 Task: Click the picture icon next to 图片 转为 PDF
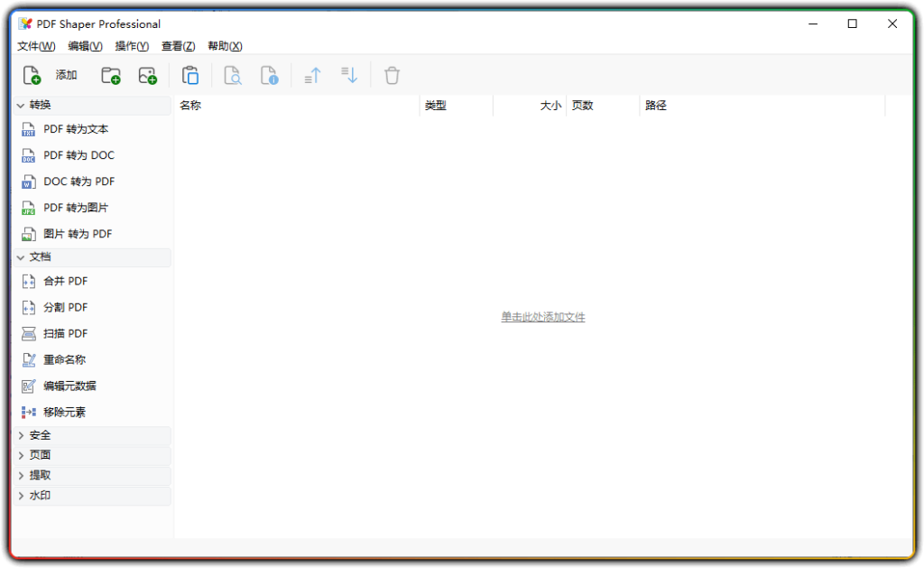(x=28, y=234)
